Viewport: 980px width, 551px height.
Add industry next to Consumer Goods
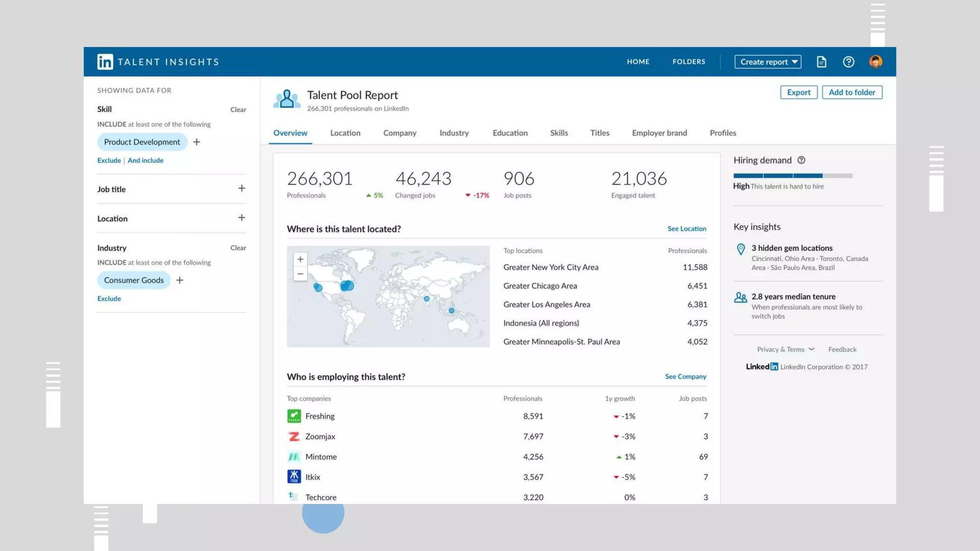(x=180, y=280)
